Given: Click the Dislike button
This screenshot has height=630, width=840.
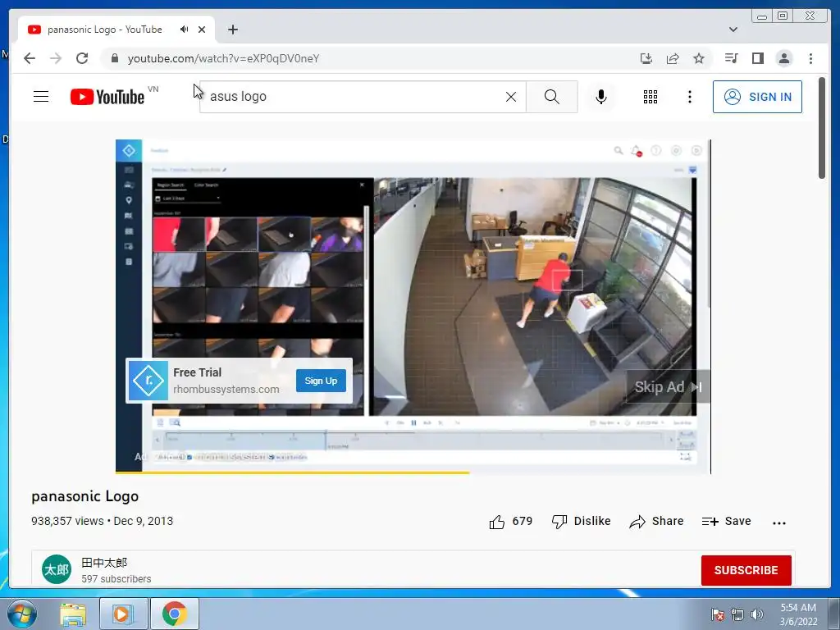Looking at the screenshot, I should pyautogui.click(x=582, y=521).
